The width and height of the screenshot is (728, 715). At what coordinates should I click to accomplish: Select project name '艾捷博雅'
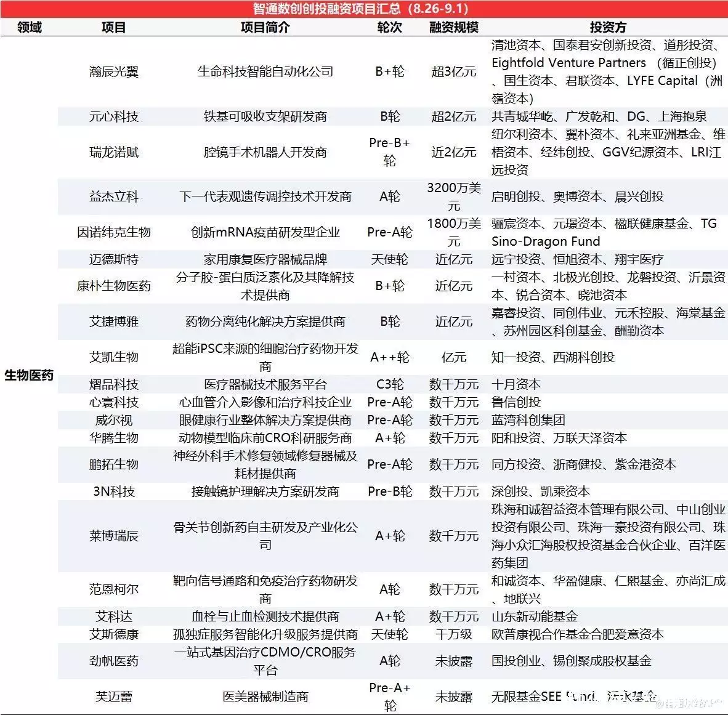pos(114,321)
